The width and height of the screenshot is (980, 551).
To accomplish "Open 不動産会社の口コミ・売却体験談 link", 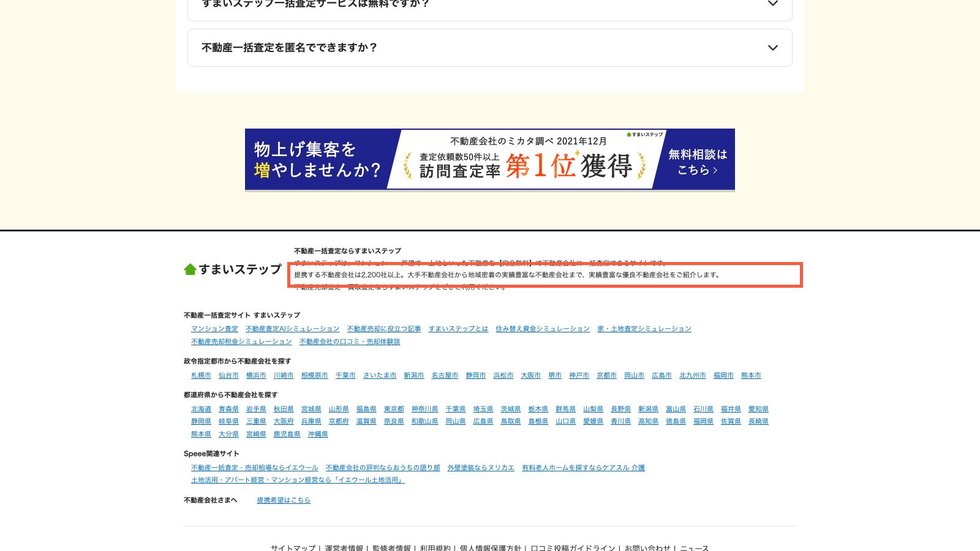I will click(350, 342).
